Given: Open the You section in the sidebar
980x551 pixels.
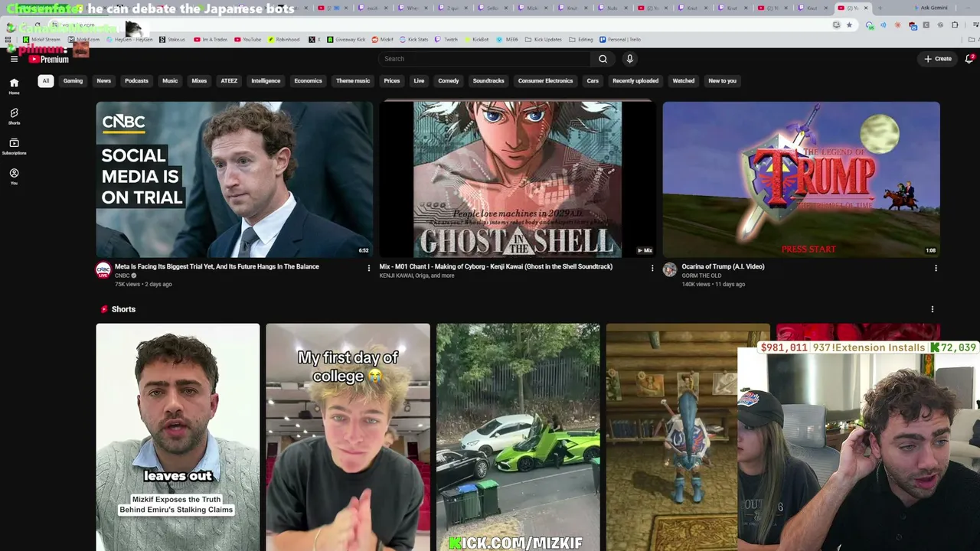Looking at the screenshot, I should 14,177.
